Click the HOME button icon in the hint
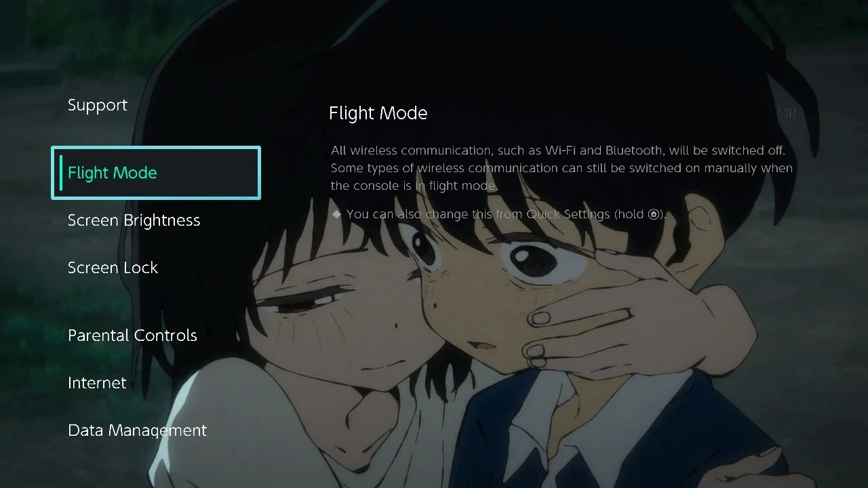 [654, 214]
